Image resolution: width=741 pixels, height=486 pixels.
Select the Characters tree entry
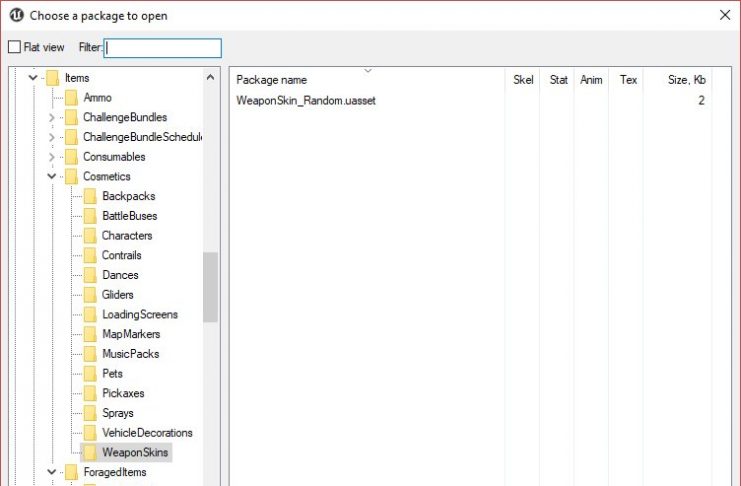point(127,235)
